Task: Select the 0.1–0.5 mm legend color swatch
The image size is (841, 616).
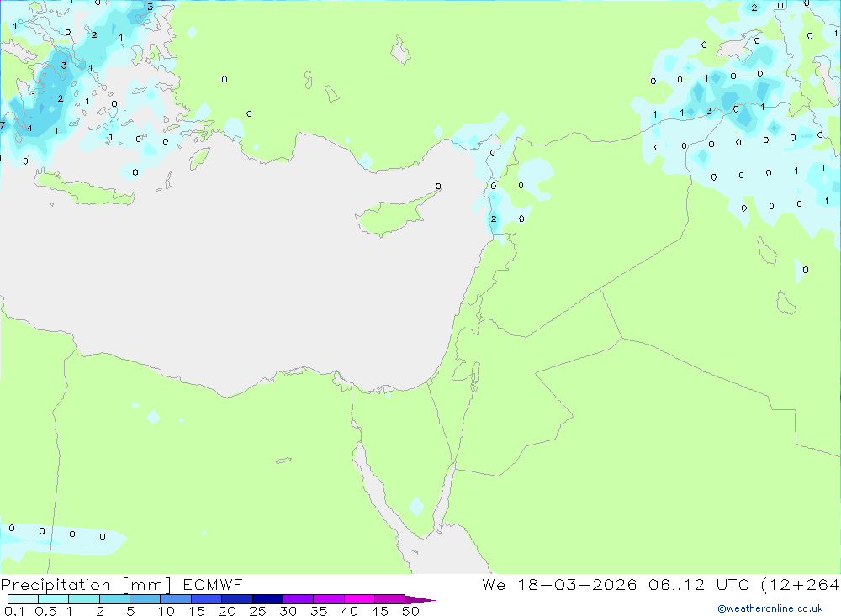Action: [x=23, y=599]
